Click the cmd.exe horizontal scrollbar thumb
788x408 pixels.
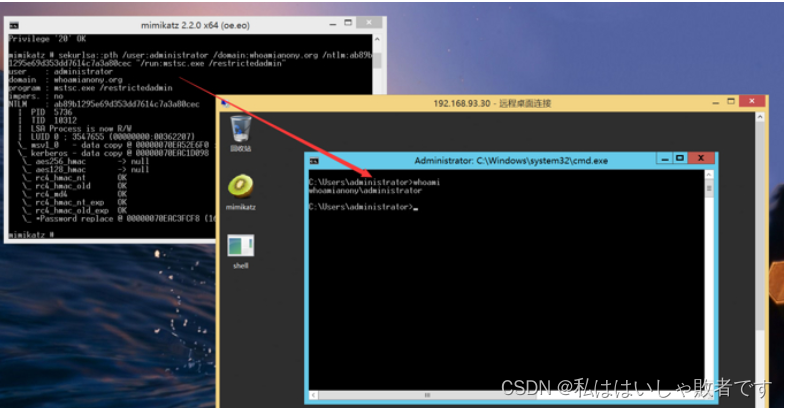tap(427, 395)
